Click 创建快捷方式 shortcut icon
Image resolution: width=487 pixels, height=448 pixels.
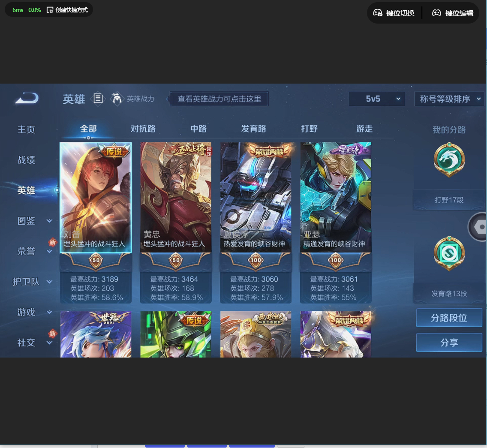(x=50, y=10)
